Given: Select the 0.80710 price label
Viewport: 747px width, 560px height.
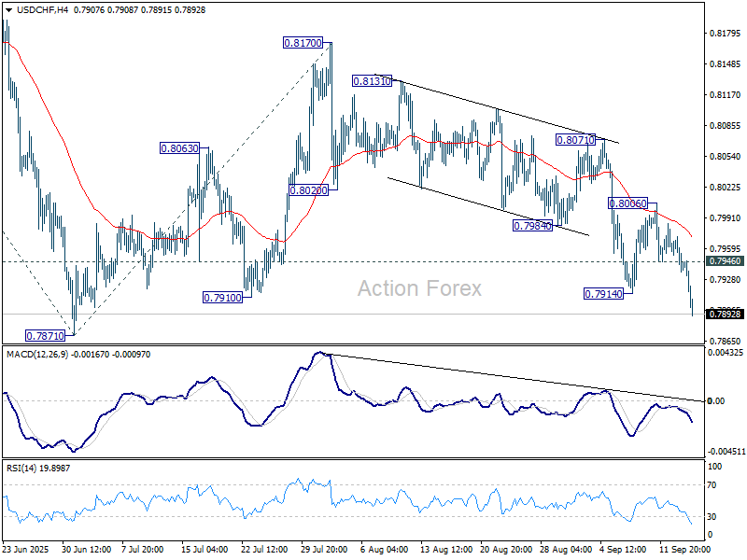Looking at the screenshot, I should (x=576, y=139).
